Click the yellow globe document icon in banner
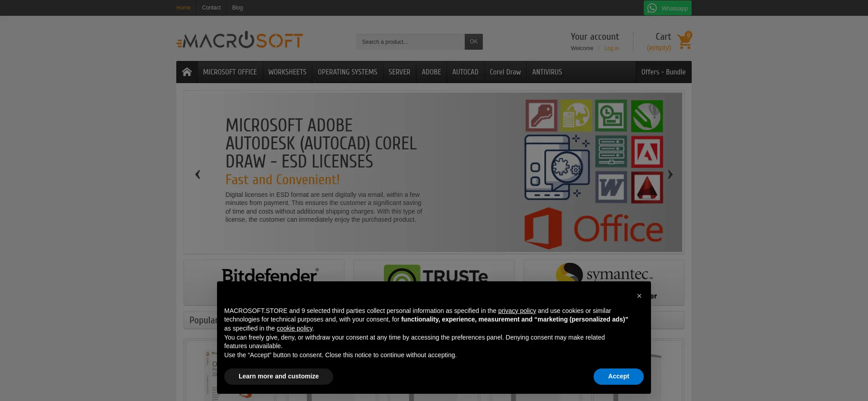The height and width of the screenshot is (401, 868). point(576,116)
